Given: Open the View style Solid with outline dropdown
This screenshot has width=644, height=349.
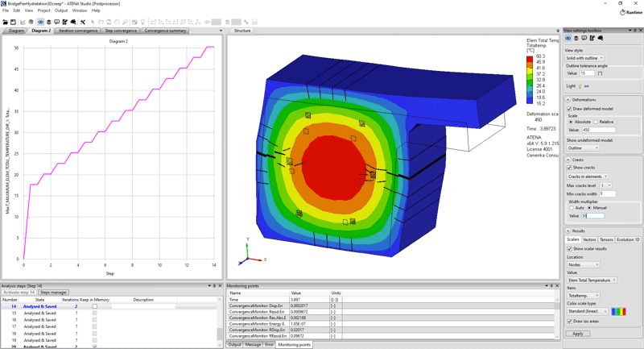Looking at the screenshot, I should pyautogui.click(x=584, y=58).
